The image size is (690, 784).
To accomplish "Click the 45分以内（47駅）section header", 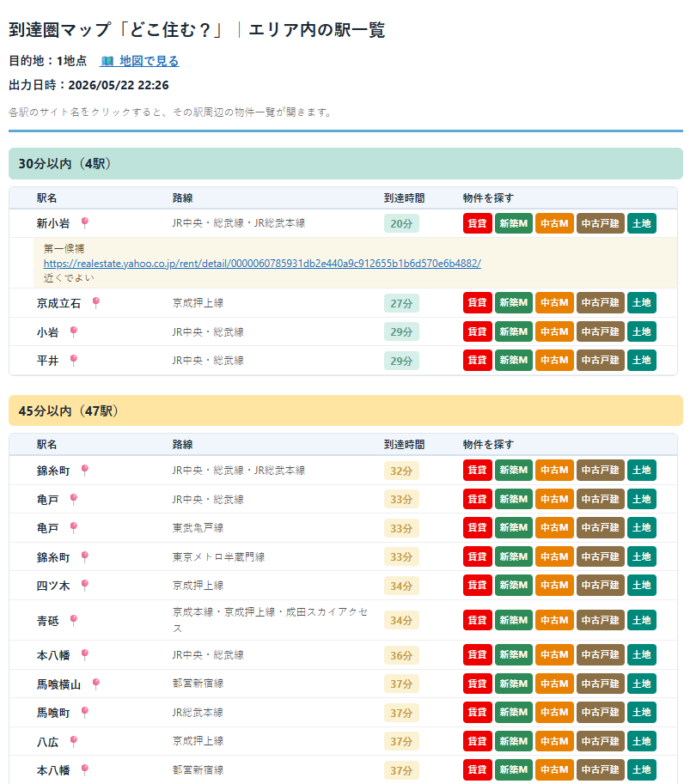I will 345,410.
